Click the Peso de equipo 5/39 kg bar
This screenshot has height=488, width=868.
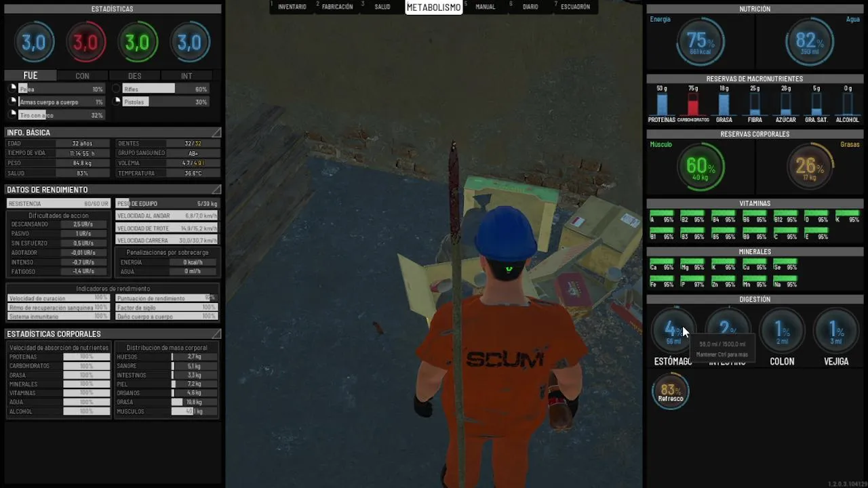point(167,204)
